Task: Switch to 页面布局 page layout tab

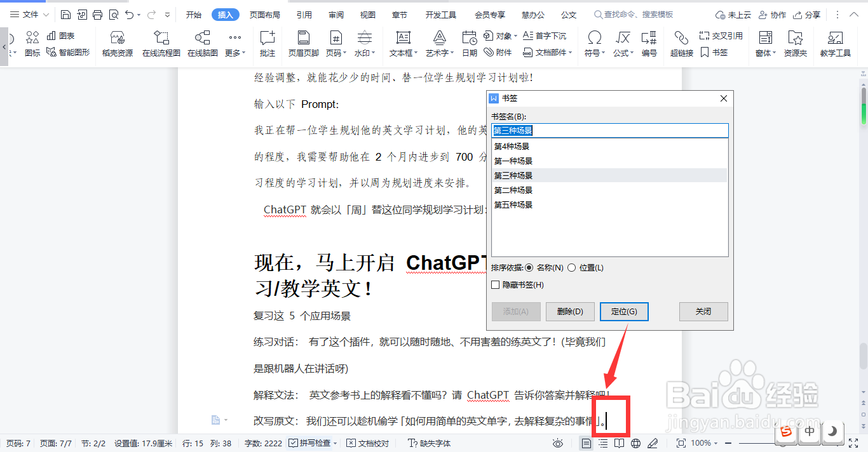Action: [x=264, y=15]
